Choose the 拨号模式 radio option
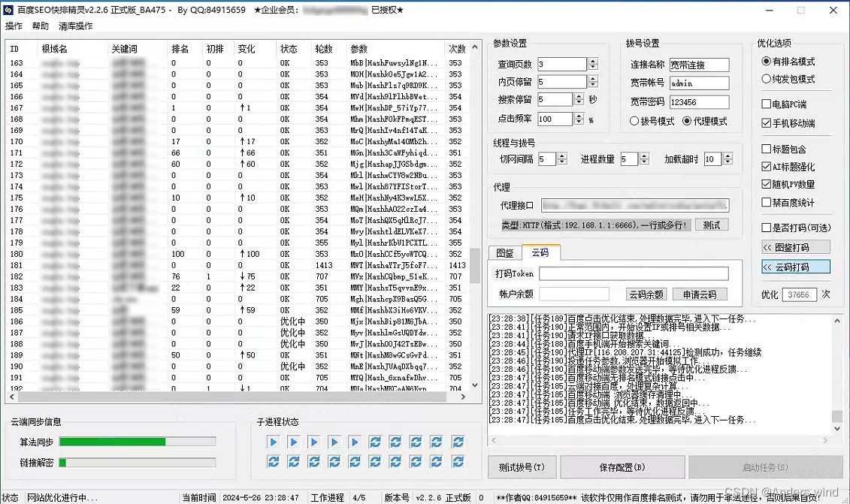Viewport: 850px width, 504px height. pyautogui.click(x=635, y=121)
